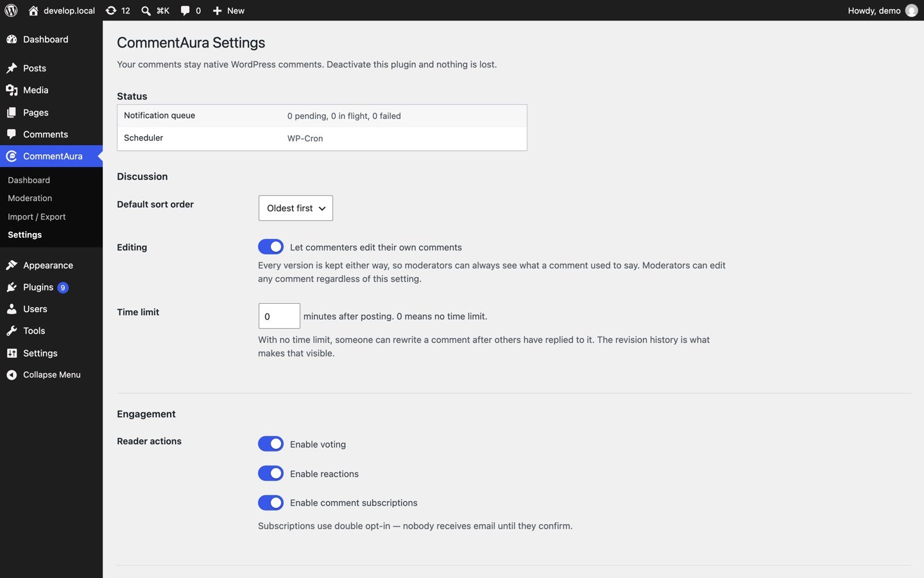Open the Tools menu label
The height and width of the screenshot is (578, 924).
[x=34, y=331]
